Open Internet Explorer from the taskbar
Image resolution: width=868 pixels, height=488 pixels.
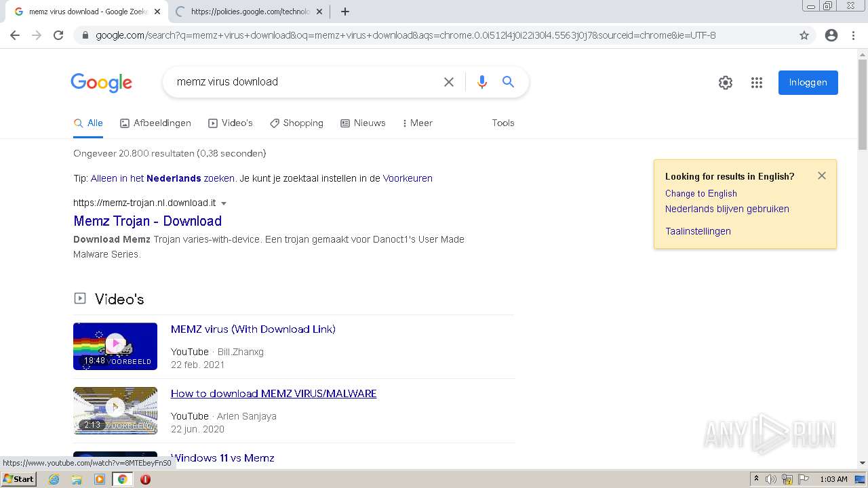(54, 479)
